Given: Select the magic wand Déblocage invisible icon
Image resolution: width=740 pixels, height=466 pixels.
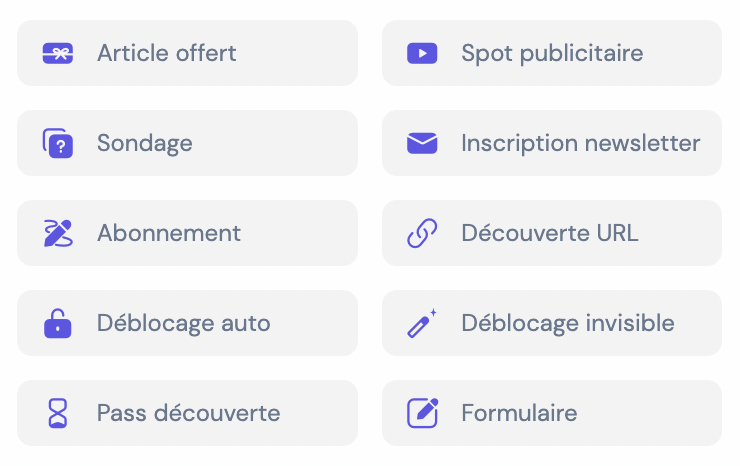Looking at the screenshot, I should pyautogui.click(x=422, y=323).
